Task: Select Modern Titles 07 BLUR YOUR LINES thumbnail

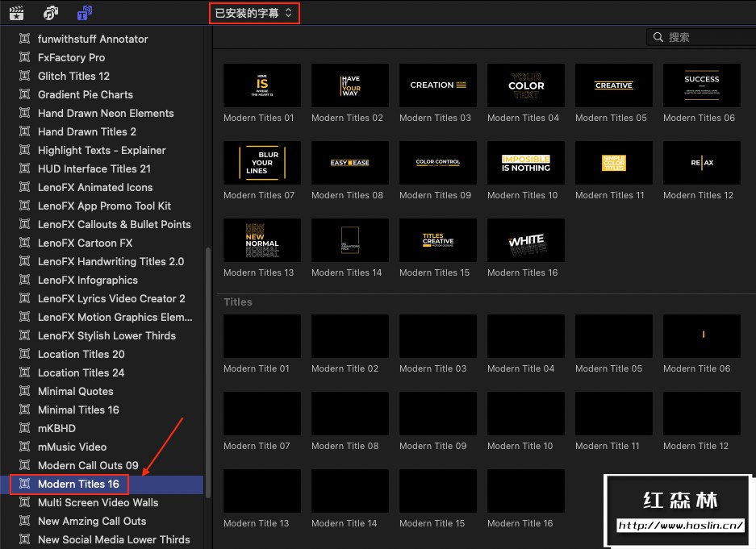Action: [x=262, y=163]
